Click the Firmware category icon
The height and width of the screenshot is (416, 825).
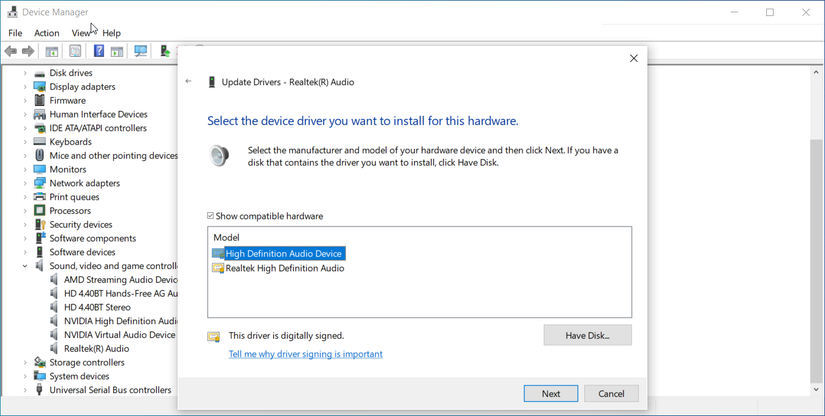click(x=39, y=100)
